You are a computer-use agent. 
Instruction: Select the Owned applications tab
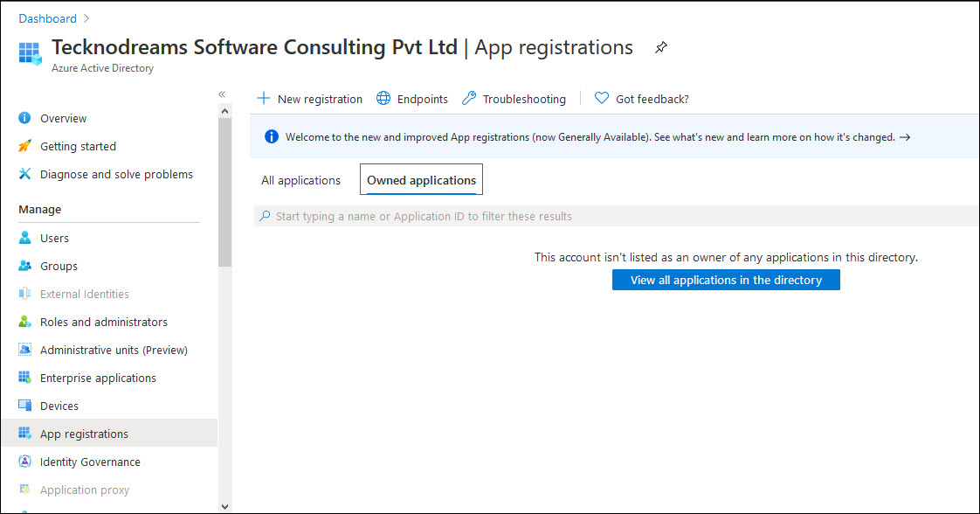tap(421, 179)
